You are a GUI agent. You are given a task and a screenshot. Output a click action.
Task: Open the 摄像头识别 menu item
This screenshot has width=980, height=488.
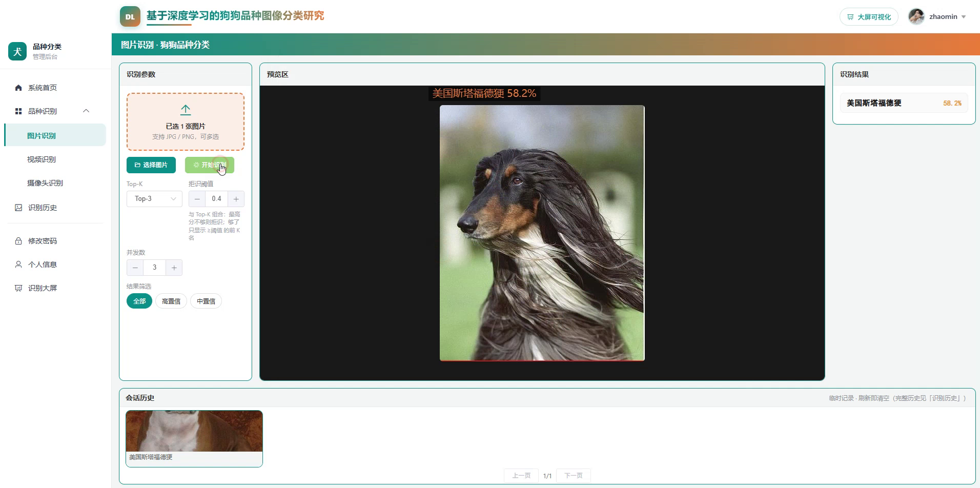pyautogui.click(x=55, y=183)
